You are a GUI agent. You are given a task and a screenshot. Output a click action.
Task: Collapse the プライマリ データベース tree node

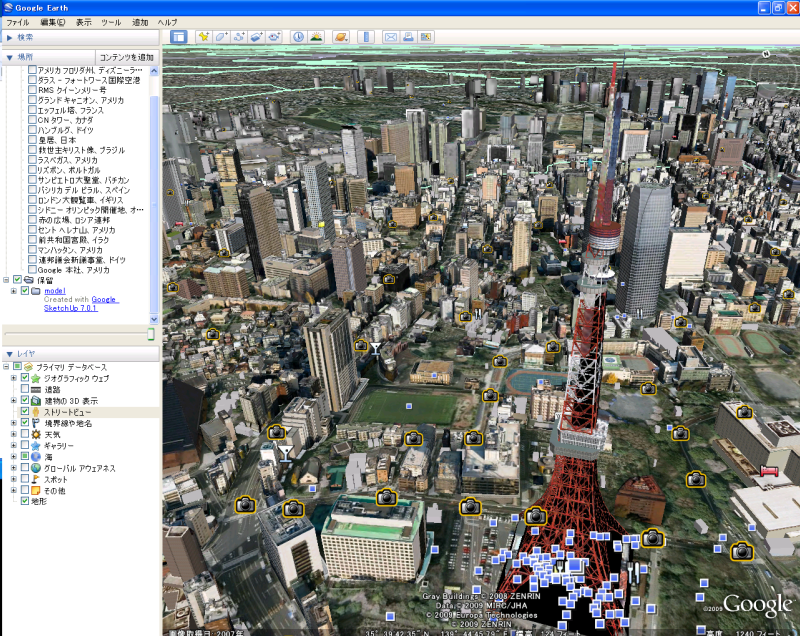point(6,367)
